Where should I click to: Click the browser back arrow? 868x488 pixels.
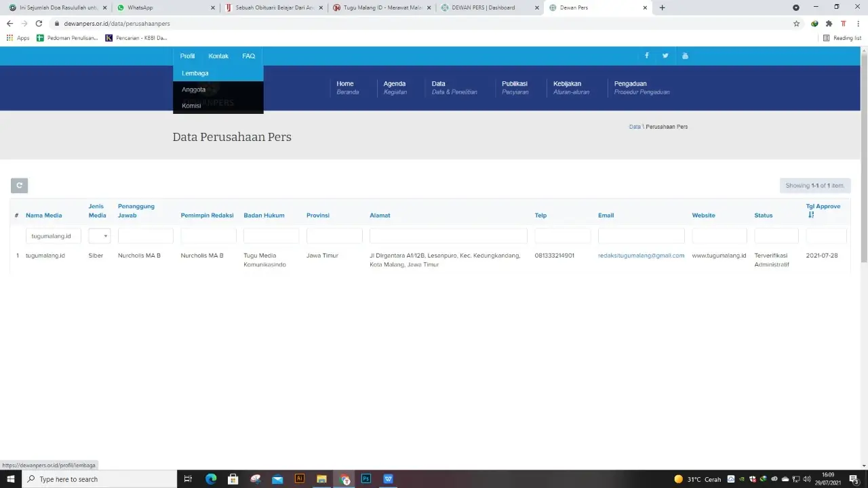(x=9, y=23)
